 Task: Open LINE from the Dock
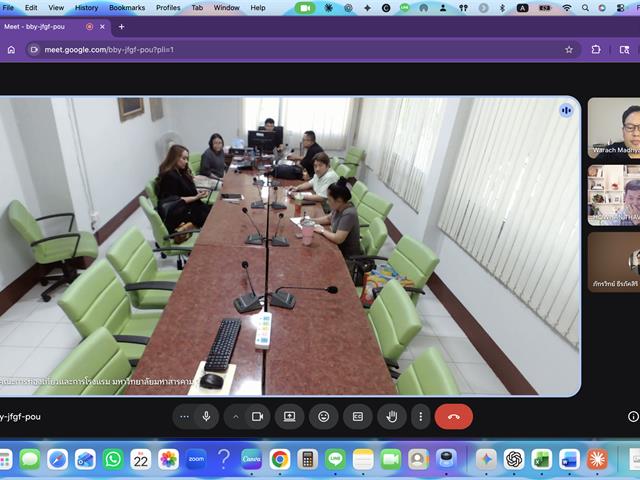pyautogui.click(x=335, y=460)
